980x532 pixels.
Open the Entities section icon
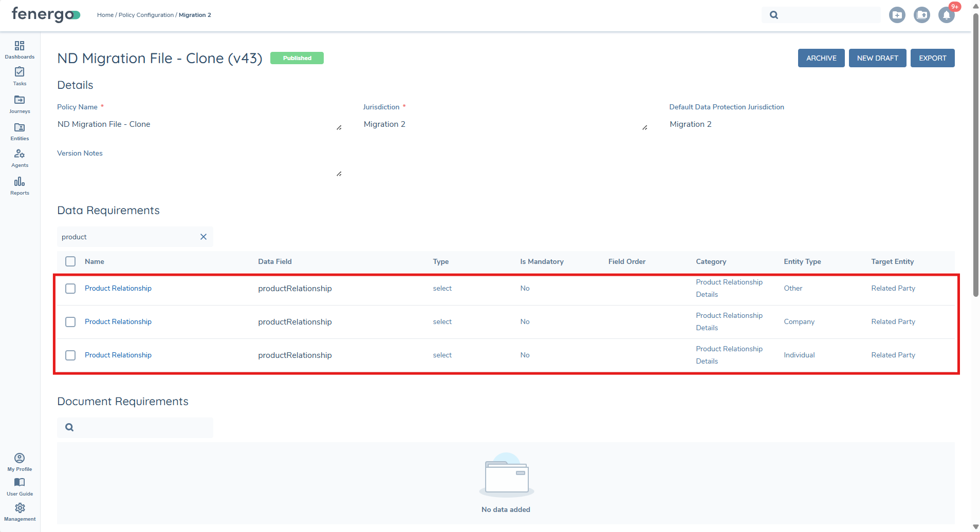coord(20,131)
